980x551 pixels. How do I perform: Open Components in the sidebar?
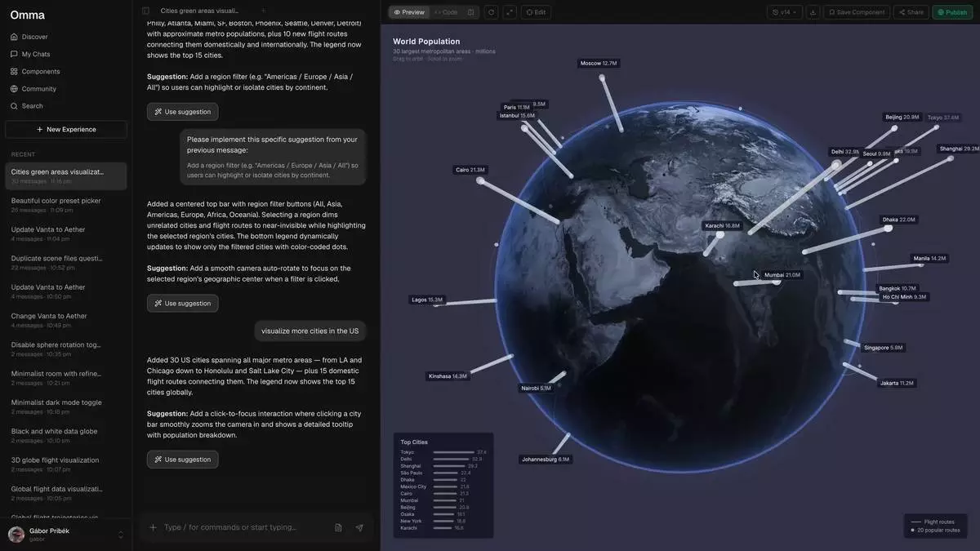point(40,72)
